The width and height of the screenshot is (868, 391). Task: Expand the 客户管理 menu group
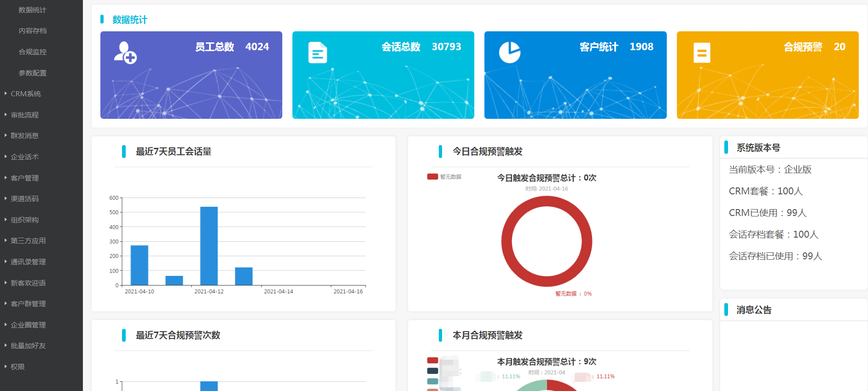pos(25,178)
